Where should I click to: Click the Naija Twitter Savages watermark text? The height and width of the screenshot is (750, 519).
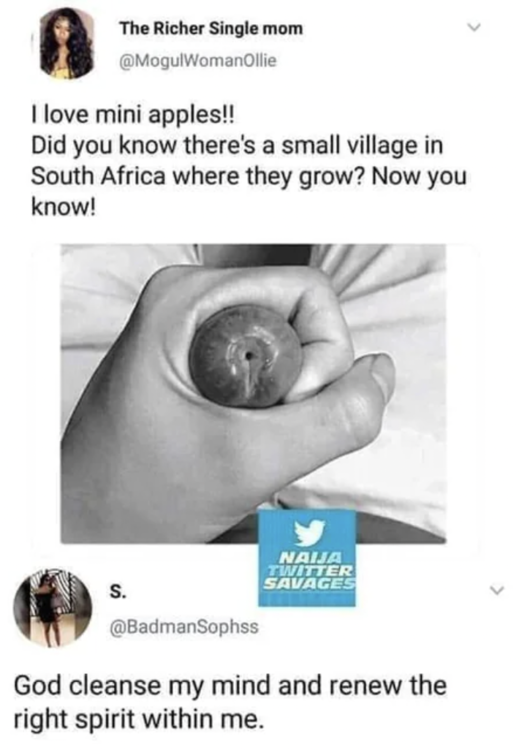309,572
